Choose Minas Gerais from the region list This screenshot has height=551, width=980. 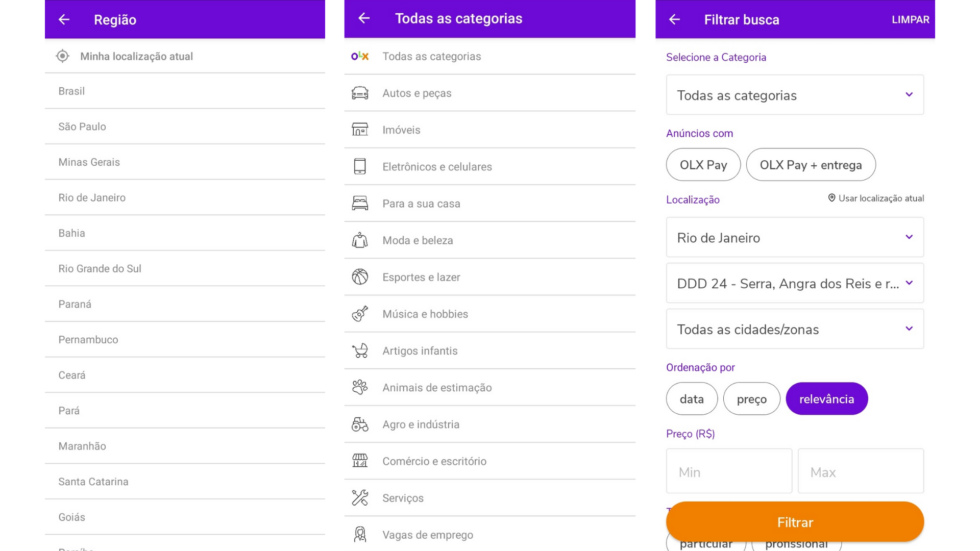(89, 162)
